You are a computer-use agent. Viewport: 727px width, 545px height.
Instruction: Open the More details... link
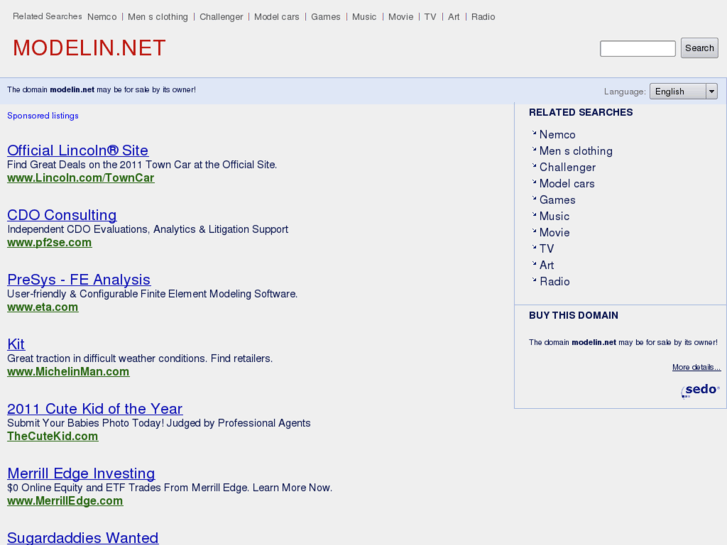coord(696,367)
